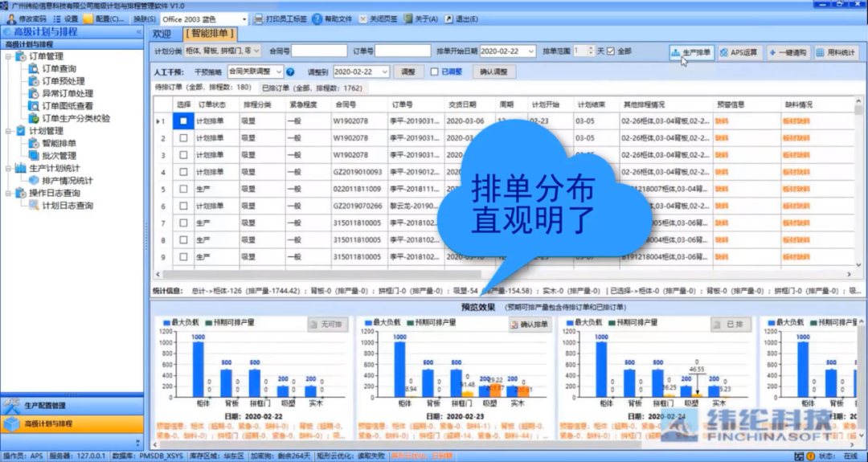Click the 订单图纸查看 folder search icon

[x=34, y=106]
